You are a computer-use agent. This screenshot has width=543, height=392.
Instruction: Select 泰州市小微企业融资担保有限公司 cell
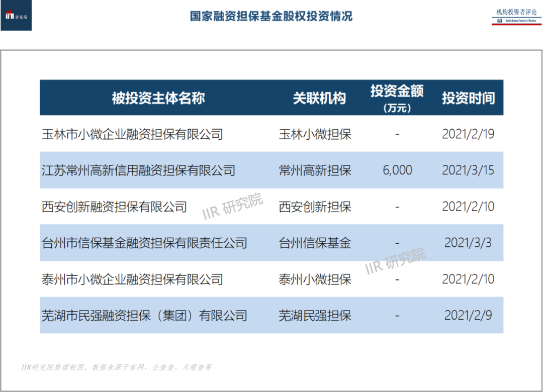point(132,279)
